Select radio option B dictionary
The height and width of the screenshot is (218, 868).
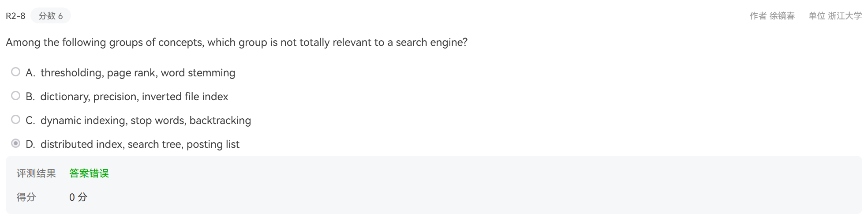(16, 96)
